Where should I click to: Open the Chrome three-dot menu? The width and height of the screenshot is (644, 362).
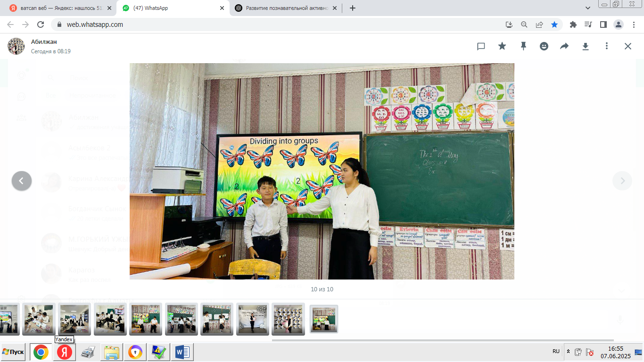tap(633, 25)
